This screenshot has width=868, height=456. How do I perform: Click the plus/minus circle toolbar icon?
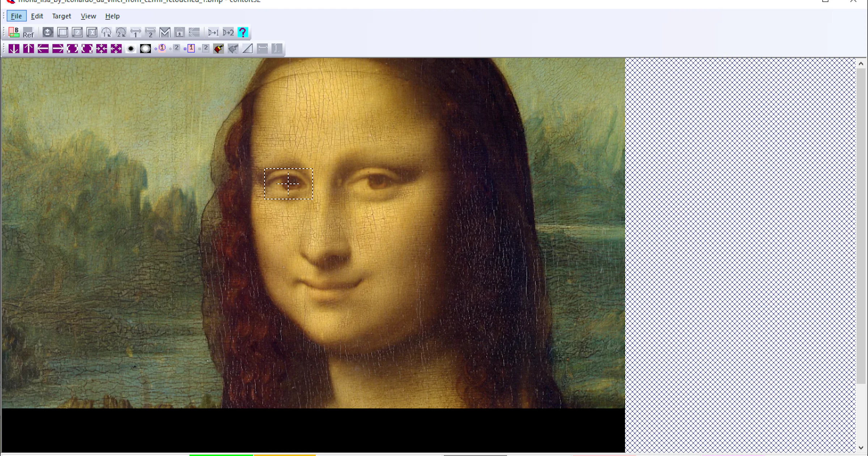click(x=48, y=32)
